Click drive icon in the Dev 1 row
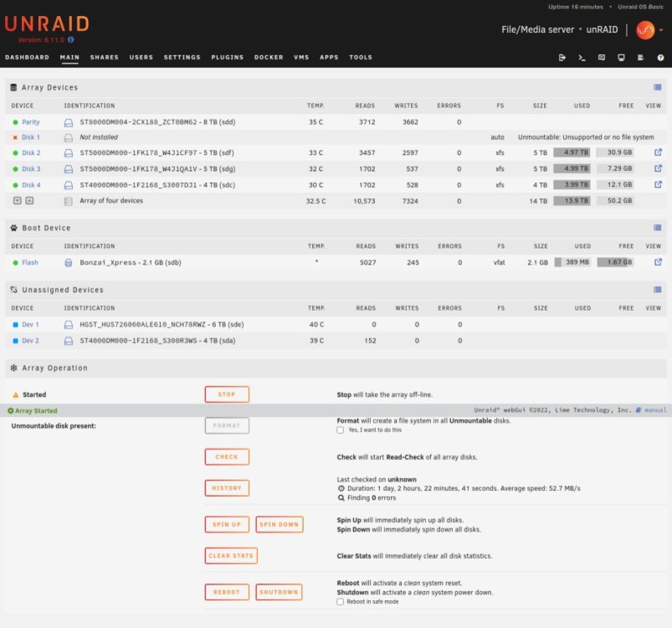 pyautogui.click(x=68, y=325)
